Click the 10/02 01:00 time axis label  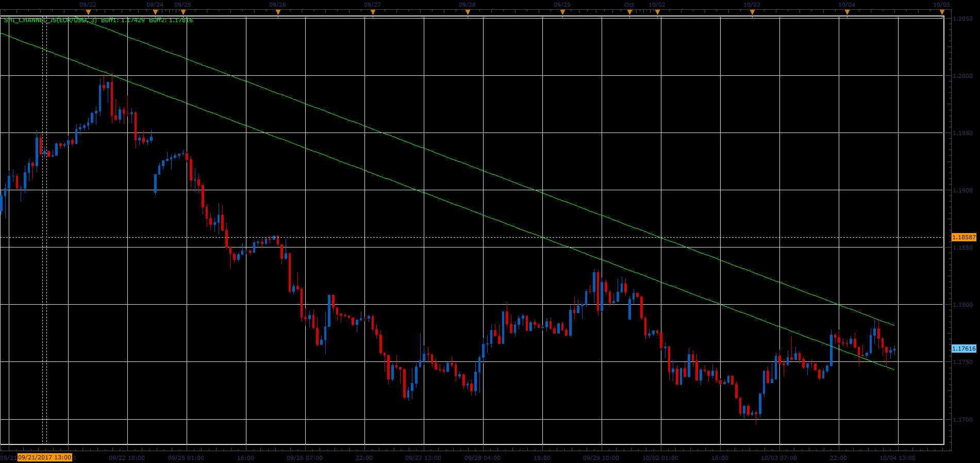tap(660, 458)
